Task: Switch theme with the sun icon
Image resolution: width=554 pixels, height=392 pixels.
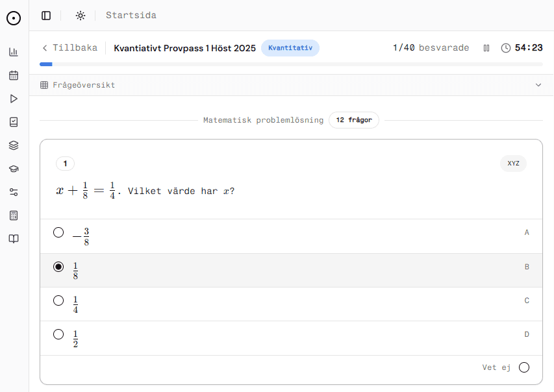Action: (81, 16)
